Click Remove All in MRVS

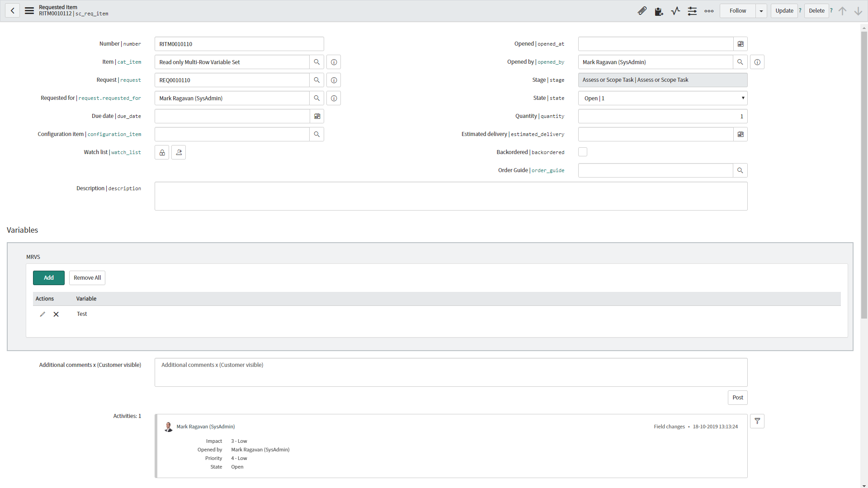click(x=87, y=278)
